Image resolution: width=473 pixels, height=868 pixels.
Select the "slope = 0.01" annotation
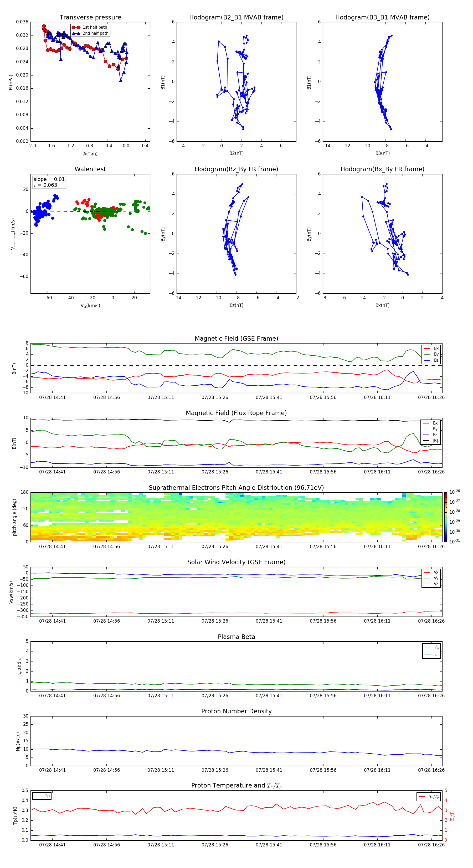pos(49,179)
